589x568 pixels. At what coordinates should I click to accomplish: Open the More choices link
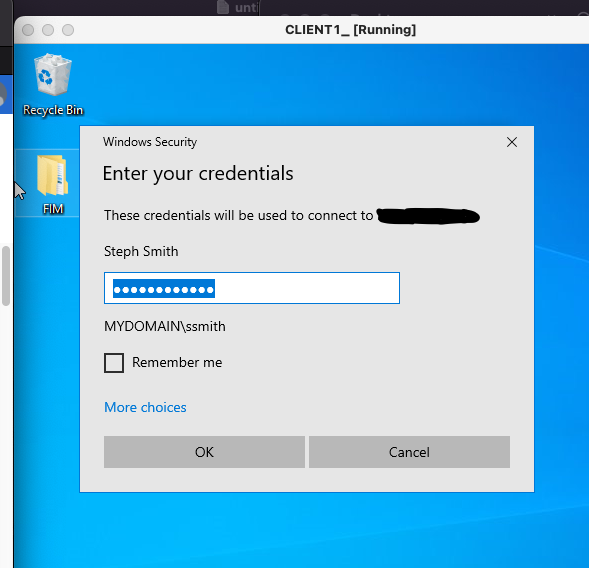pyautogui.click(x=145, y=407)
